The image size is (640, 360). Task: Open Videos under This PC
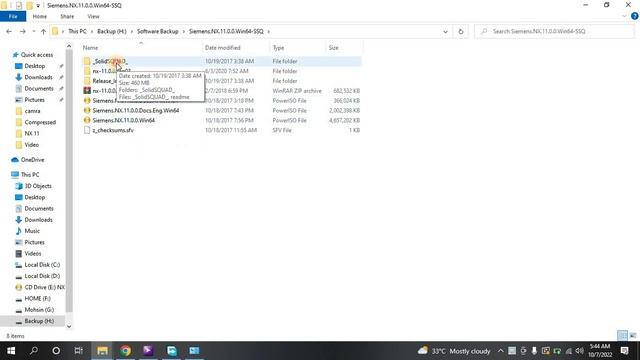[33, 253]
